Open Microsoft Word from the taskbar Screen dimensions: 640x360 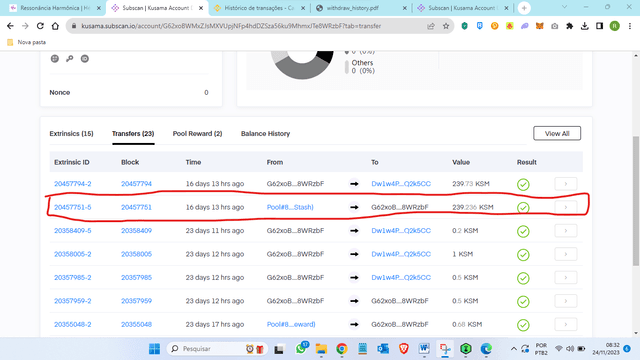point(424,349)
